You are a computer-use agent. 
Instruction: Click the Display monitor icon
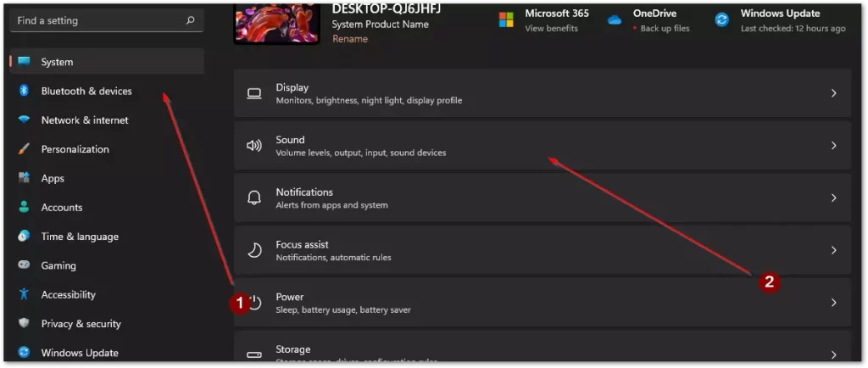(x=254, y=93)
